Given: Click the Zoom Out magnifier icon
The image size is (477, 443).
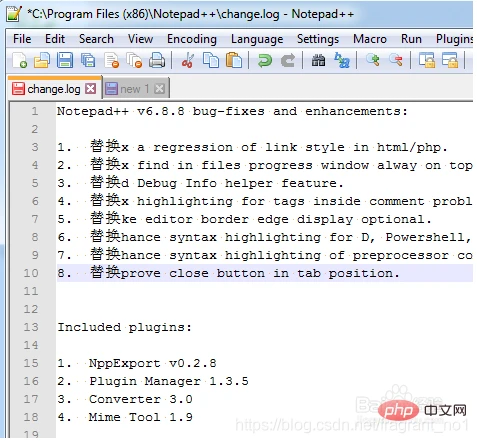Looking at the screenshot, I should [396, 60].
